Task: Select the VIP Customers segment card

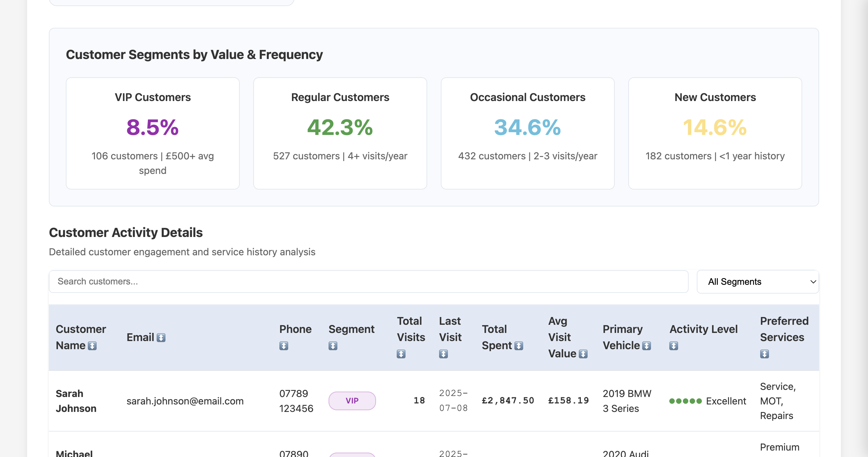Action: 153,134
